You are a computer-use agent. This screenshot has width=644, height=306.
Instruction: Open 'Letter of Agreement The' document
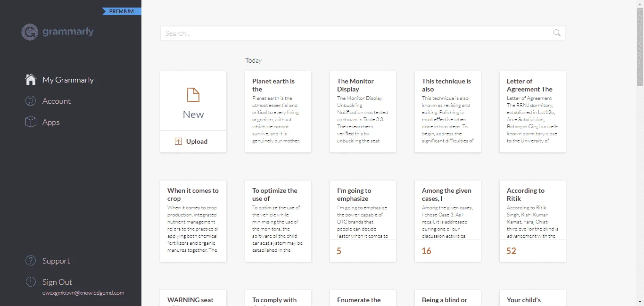[533, 112]
